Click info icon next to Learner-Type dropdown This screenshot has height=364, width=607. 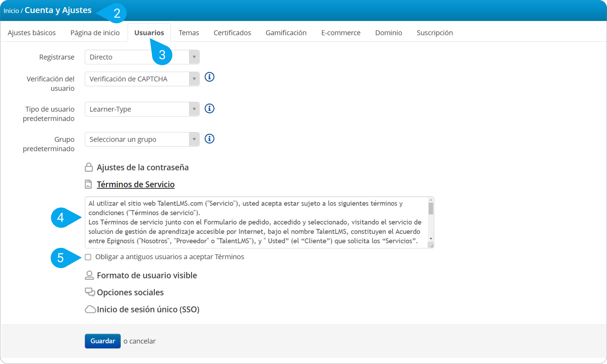[209, 109]
